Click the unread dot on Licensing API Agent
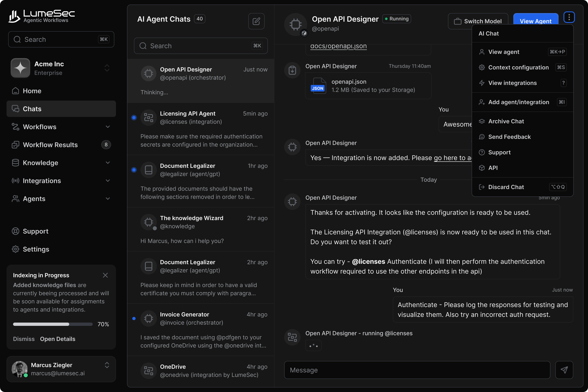Screen dimensions: 588x392 click(134, 118)
